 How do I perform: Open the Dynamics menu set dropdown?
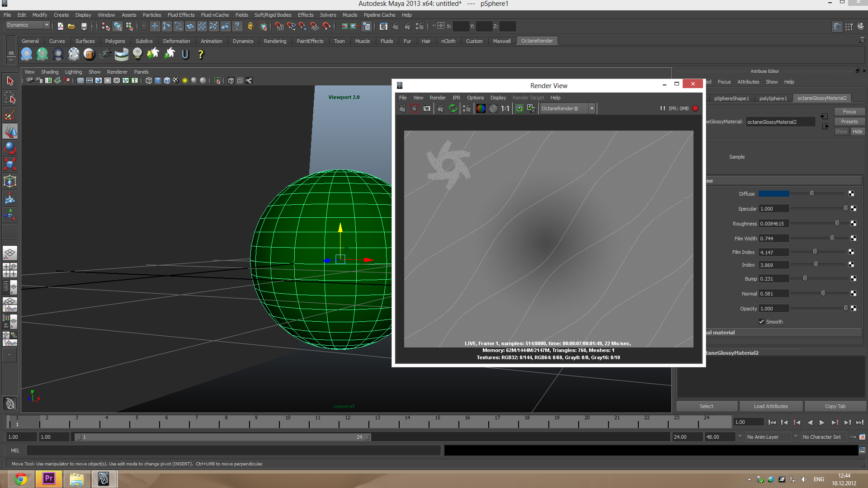(x=46, y=25)
